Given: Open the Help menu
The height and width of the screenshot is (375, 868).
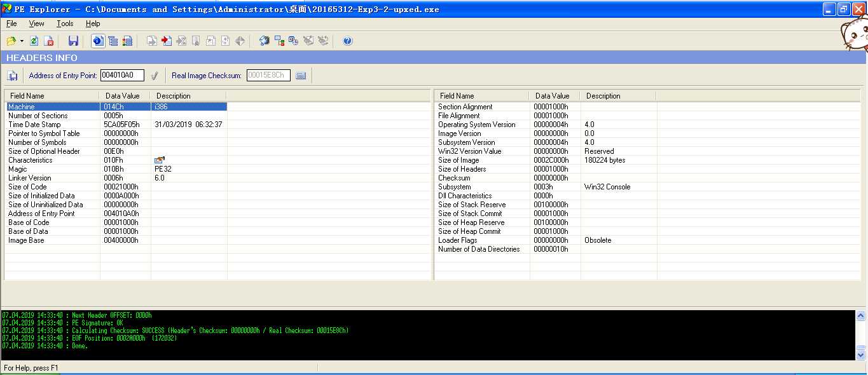Looking at the screenshot, I should [x=93, y=24].
